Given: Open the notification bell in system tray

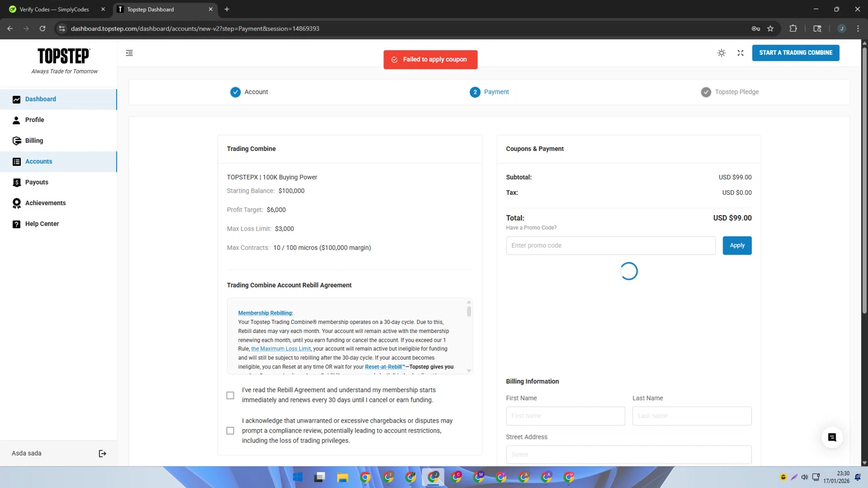Looking at the screenshot, I should [x=858, y=477].
